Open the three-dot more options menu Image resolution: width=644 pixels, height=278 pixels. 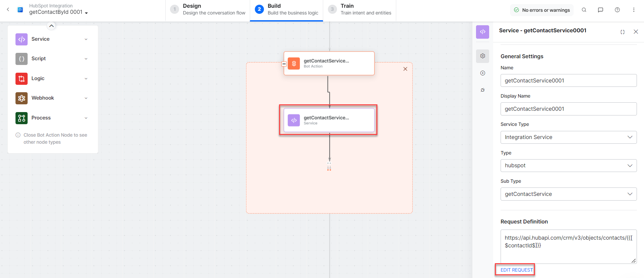click(634, 10)
